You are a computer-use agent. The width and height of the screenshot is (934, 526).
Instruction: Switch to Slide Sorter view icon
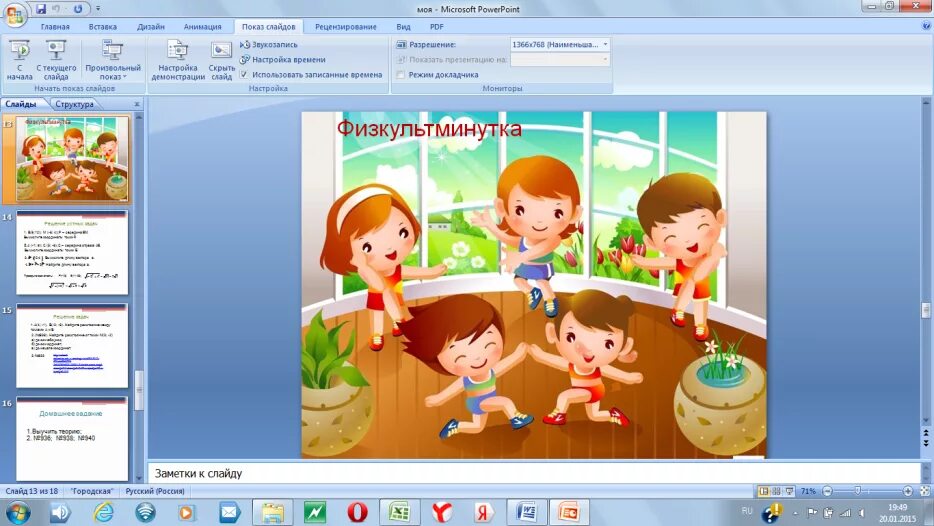click(776, 491)
